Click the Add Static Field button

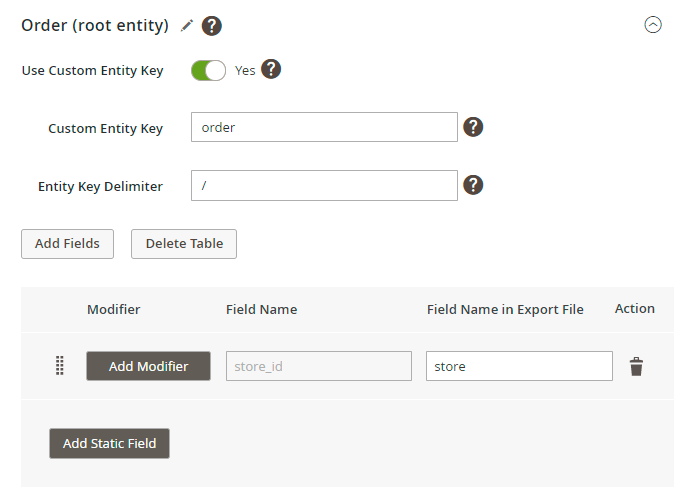[x=109, y=443]
